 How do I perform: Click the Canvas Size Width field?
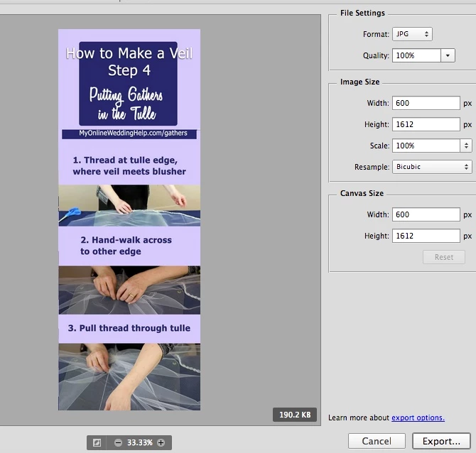(426, 214)
